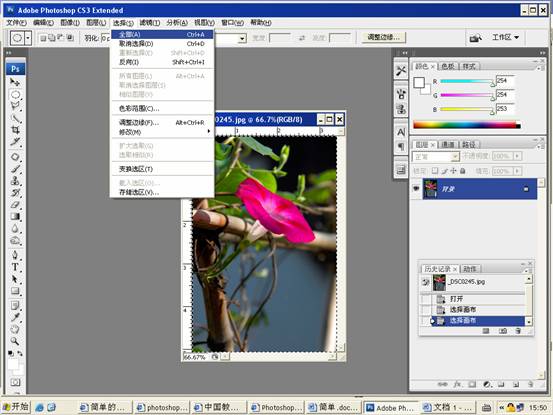The image size is (553, 415).
Task: Choose 取消选择(D) menu item
Action: pos(162,44)
